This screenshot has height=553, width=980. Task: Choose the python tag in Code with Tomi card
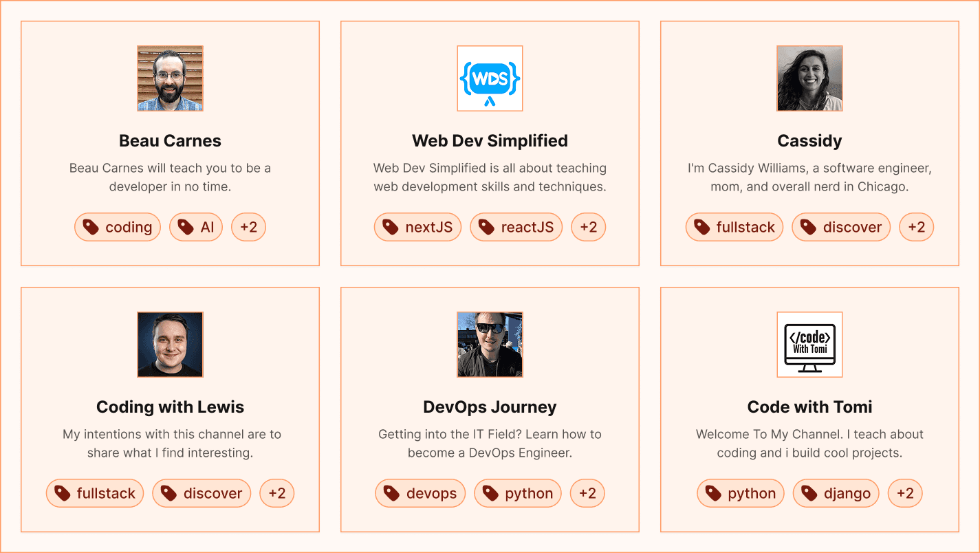(x=741, y=493)
